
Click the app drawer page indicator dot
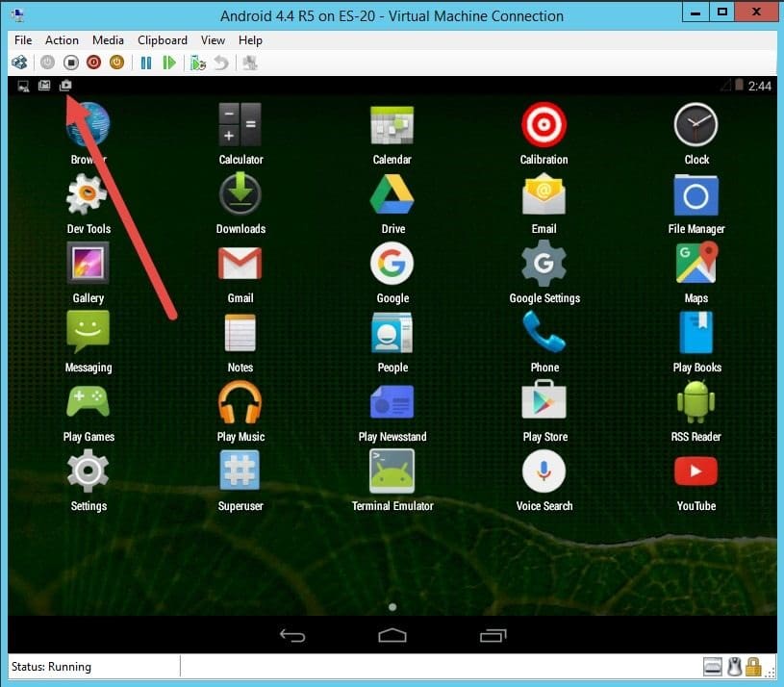pyautogui.click(x=392, y=606)
